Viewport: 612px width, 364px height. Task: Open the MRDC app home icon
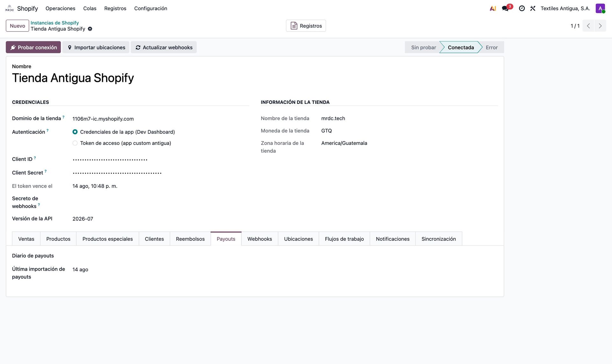[10, 8]
